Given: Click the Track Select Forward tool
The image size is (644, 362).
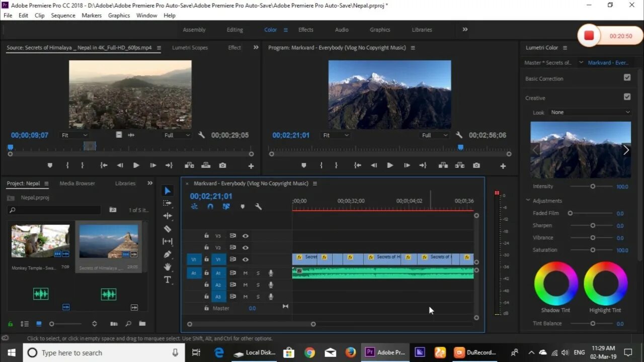Looking at the screenshot, I should pyautogui.click(x=168, y=203).
